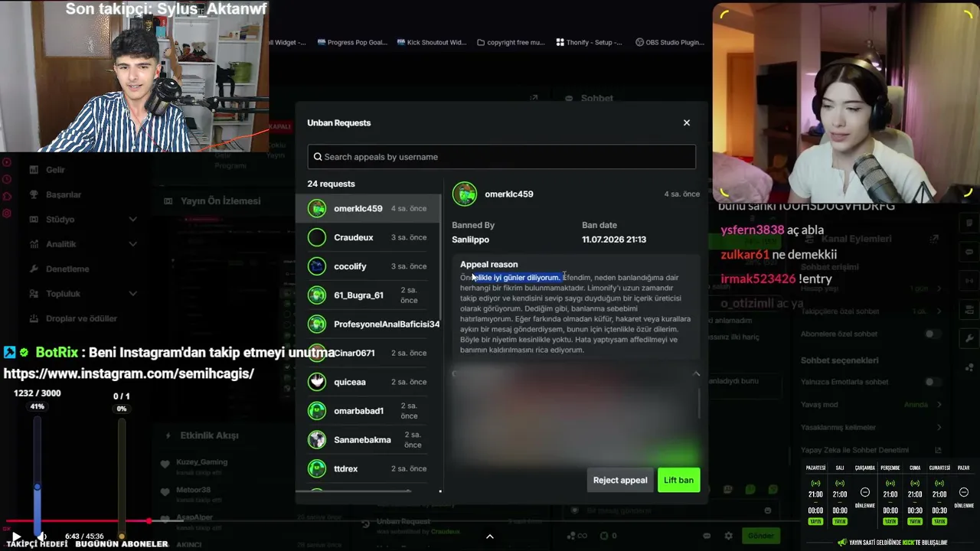980x551 pixels.
Task: Open ProfesyonelAnalBaficisi34 unban request
Action: tap(368, 324)
